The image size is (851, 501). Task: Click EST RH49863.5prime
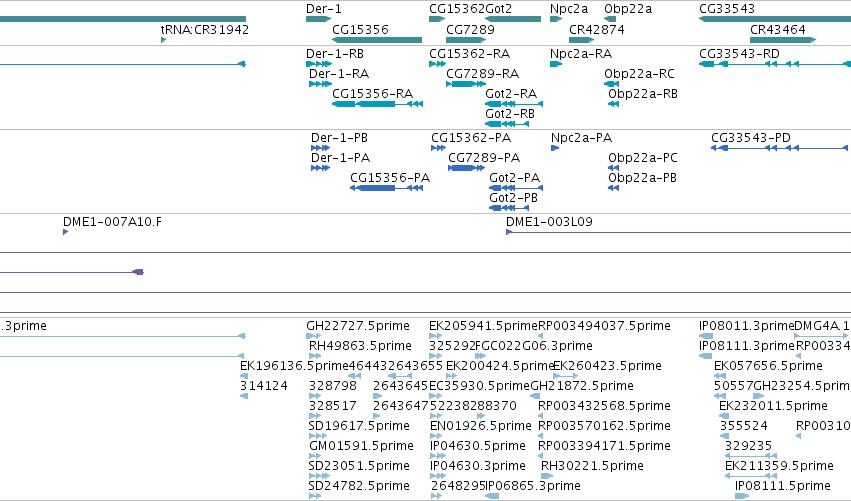click(360, 346)
